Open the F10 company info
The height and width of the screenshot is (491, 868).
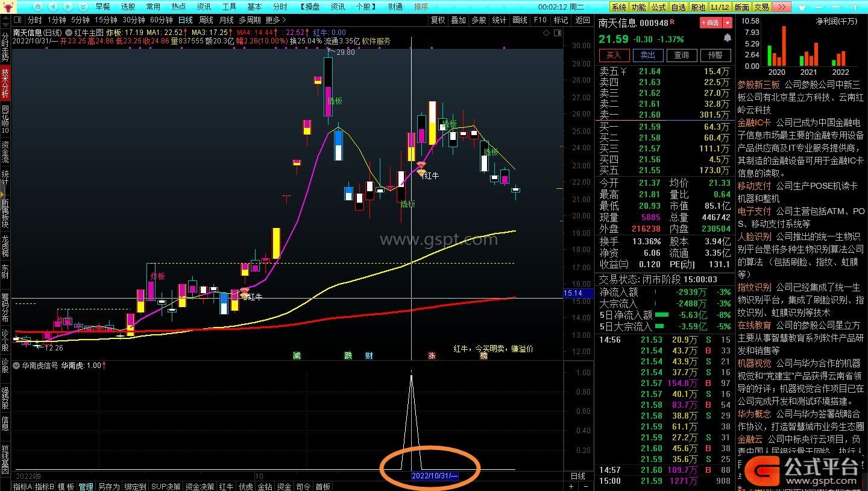click(540, 20)
